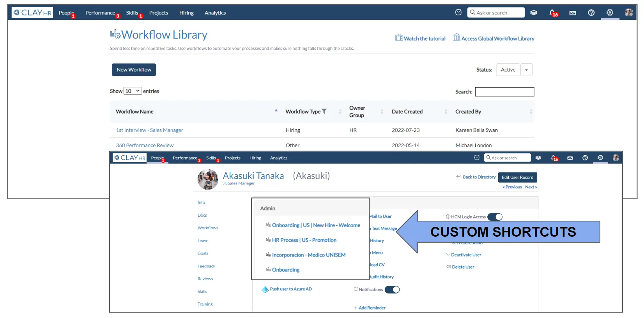Open the mail icon in the Akasuki profile window
Viewport: 644px width, 318px height.
[570, 158]
